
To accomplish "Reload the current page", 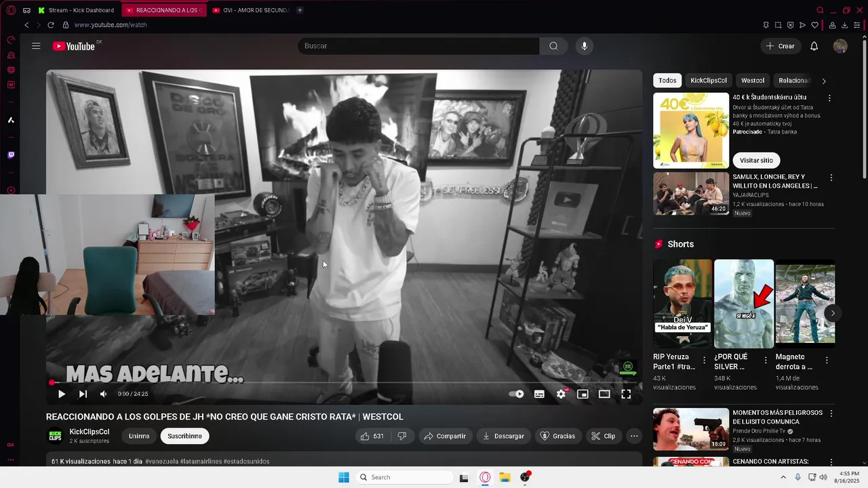I will 50,25.
